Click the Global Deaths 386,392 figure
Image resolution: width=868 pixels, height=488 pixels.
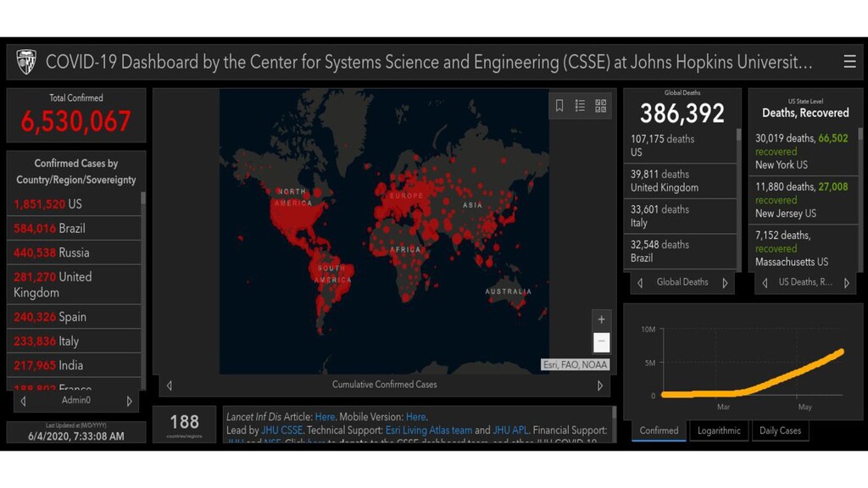click(x=682, y=114)
